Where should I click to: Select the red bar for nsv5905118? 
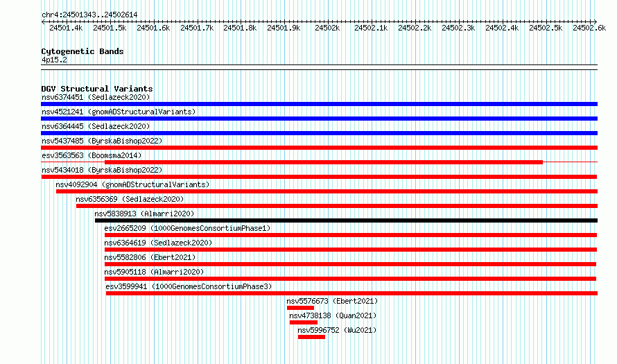coord(350,279)
